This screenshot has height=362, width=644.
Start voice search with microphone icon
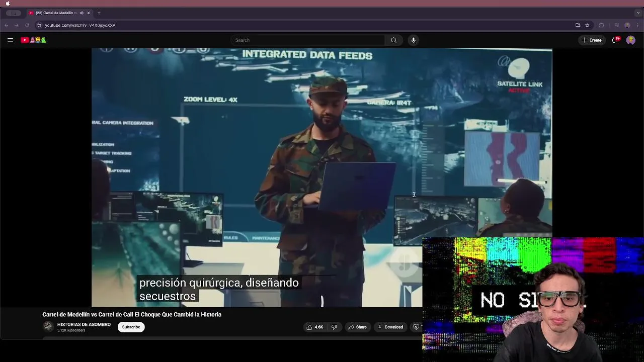(x=413, y=40)
